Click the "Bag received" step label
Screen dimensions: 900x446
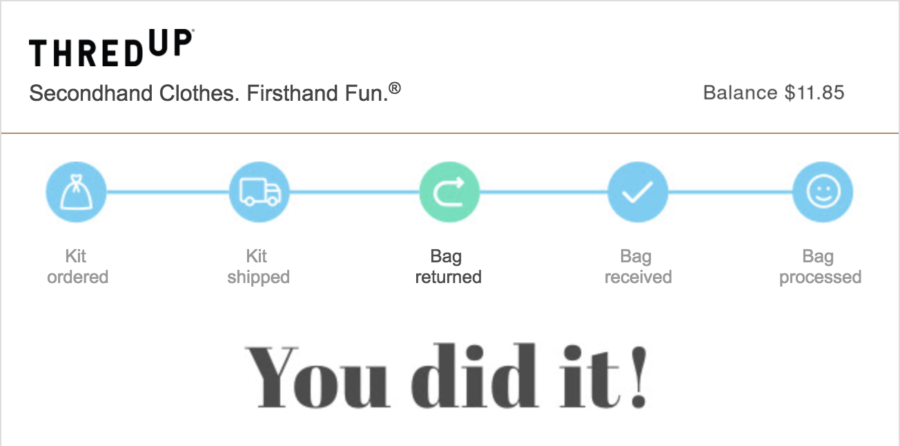(638, 267)
